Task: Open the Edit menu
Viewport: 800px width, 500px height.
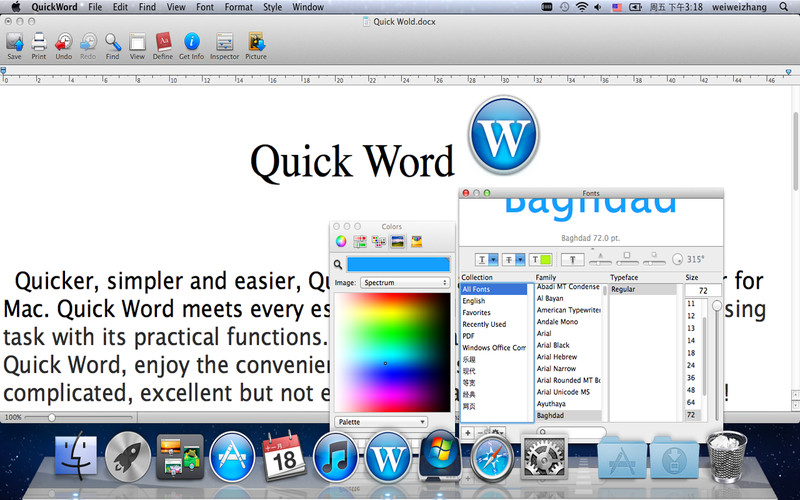Action: click(120, 7)
